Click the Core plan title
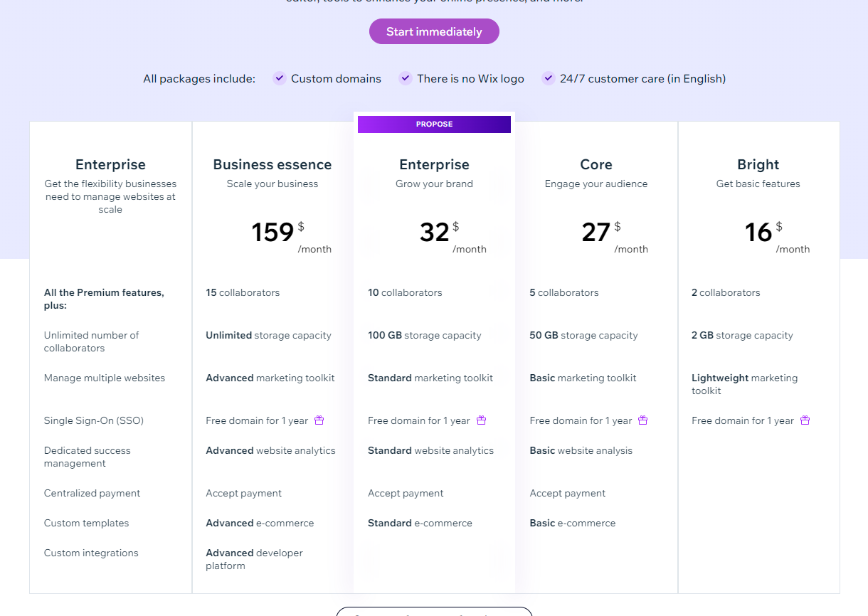Viewport: 868px width, 616px height. 596,164
